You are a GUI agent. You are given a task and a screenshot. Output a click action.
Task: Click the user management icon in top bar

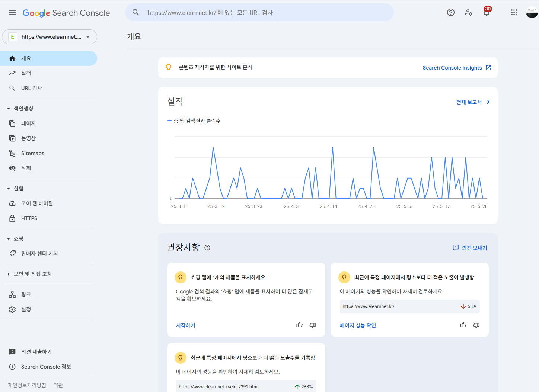[x=468, y=12]
